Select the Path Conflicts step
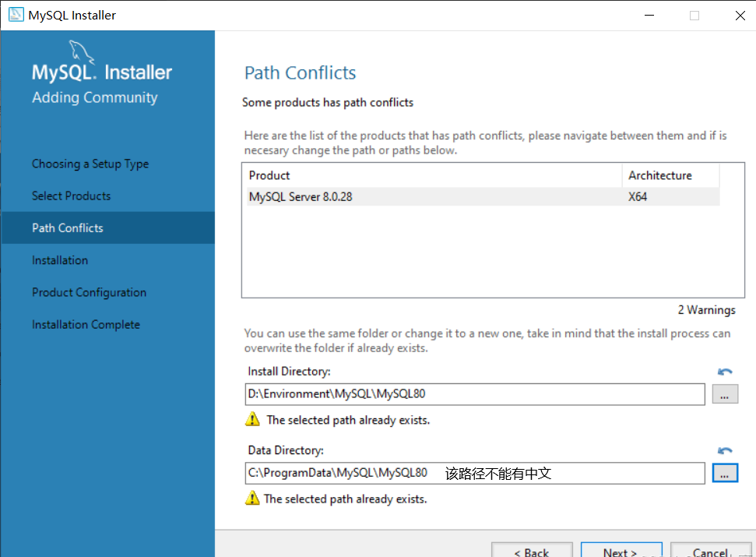This screenshot has height=557, width=756. (68, 228)
